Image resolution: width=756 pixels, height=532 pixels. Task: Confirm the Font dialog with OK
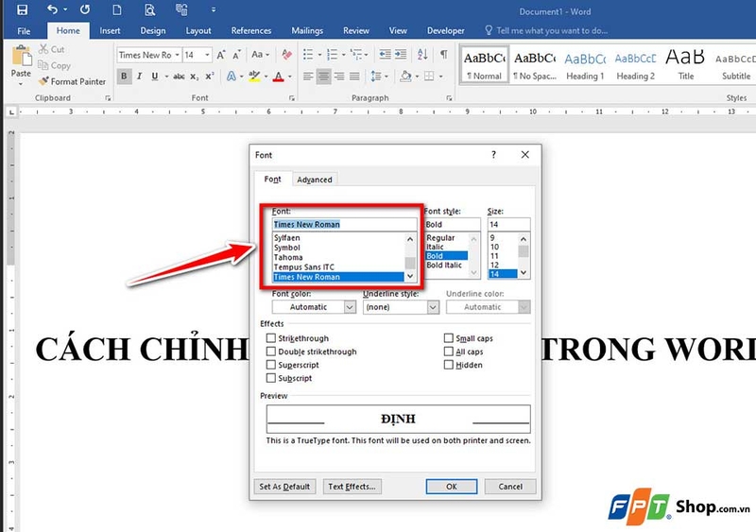(x=452, y=487)
